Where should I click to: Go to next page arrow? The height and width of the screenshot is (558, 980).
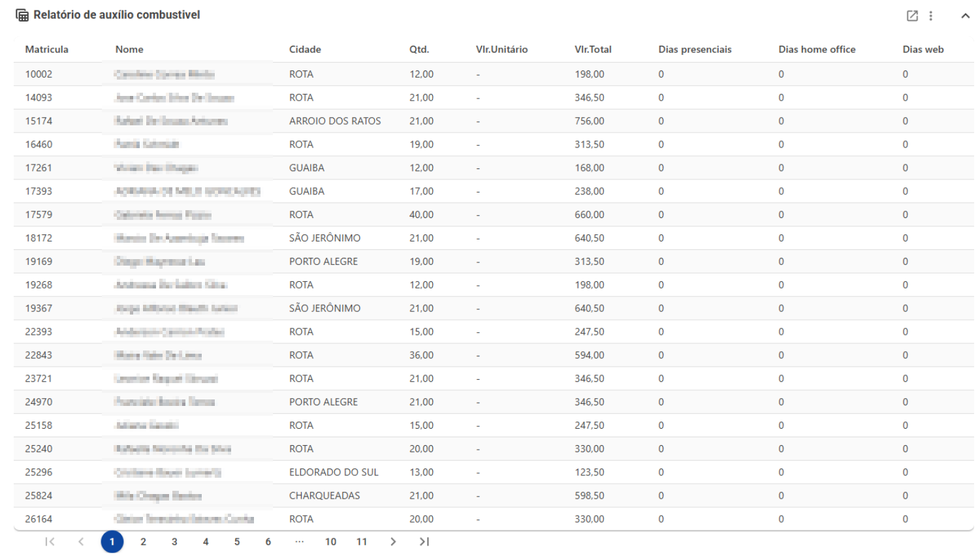393,542
